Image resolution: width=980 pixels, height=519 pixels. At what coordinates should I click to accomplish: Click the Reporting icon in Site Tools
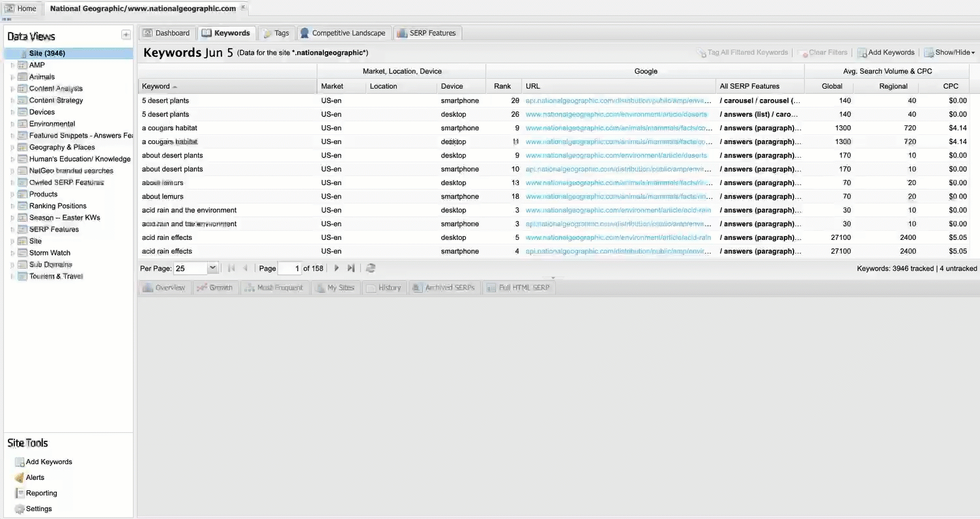pyautogui.click(x=20, y=493)
